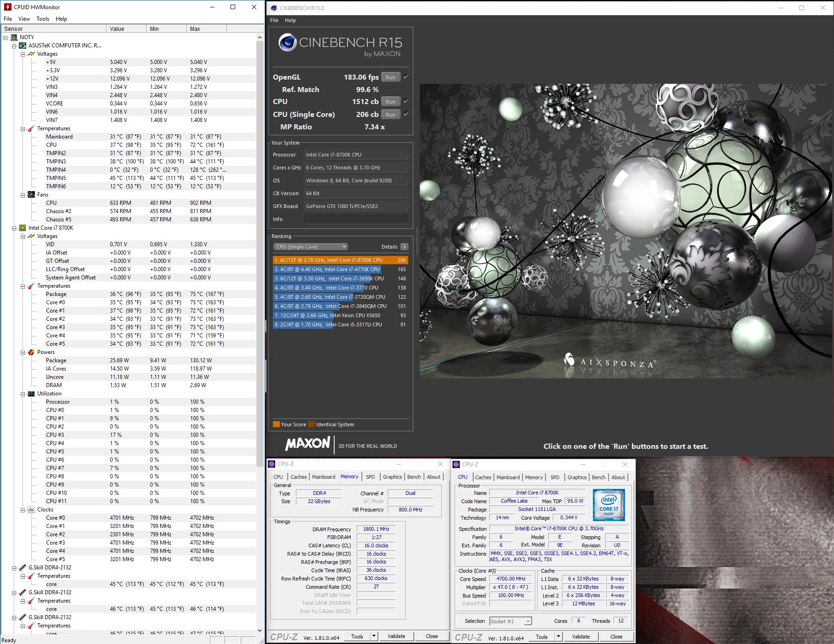Open Bench tab in CPU CPU-Z window

pos(598,477)
